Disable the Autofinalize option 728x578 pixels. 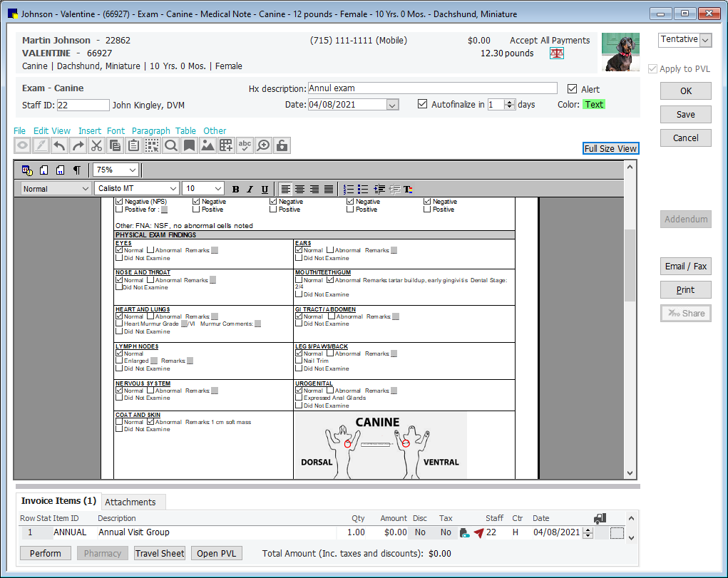point(423,103)
